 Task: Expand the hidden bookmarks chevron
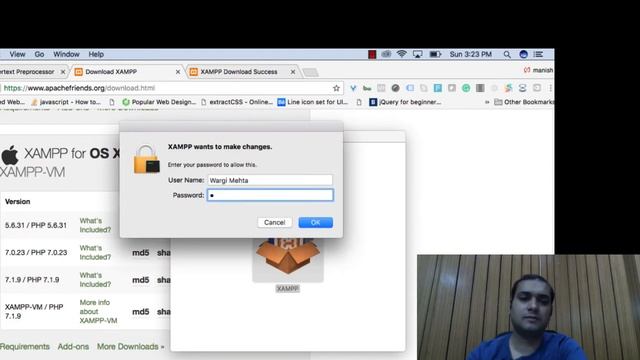487,102
